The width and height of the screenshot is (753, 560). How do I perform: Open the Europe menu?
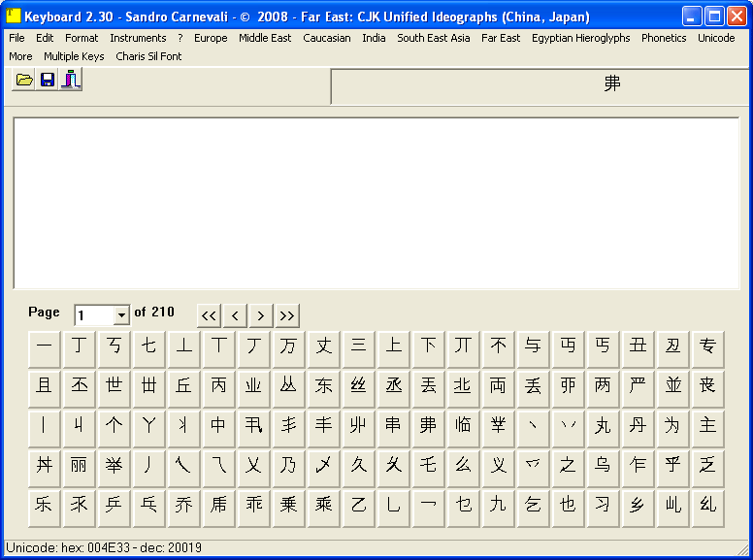tap(211, 38)
